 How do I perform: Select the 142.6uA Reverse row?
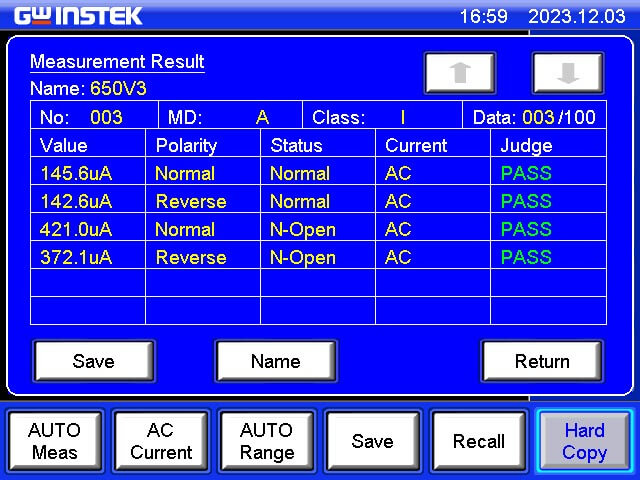317,201
